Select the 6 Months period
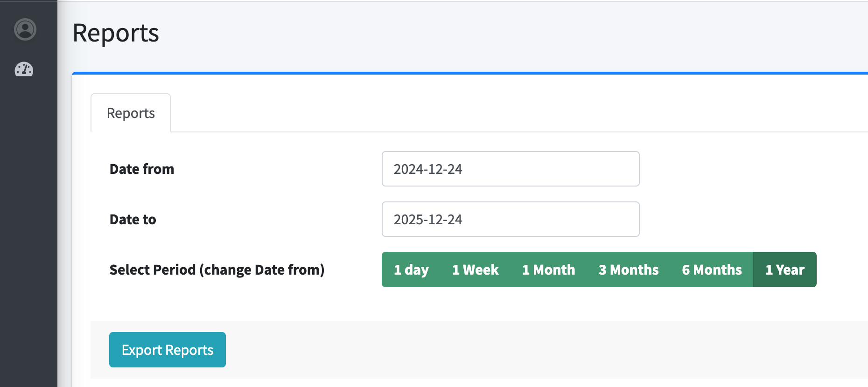The image size is (868, 387). 711,270
